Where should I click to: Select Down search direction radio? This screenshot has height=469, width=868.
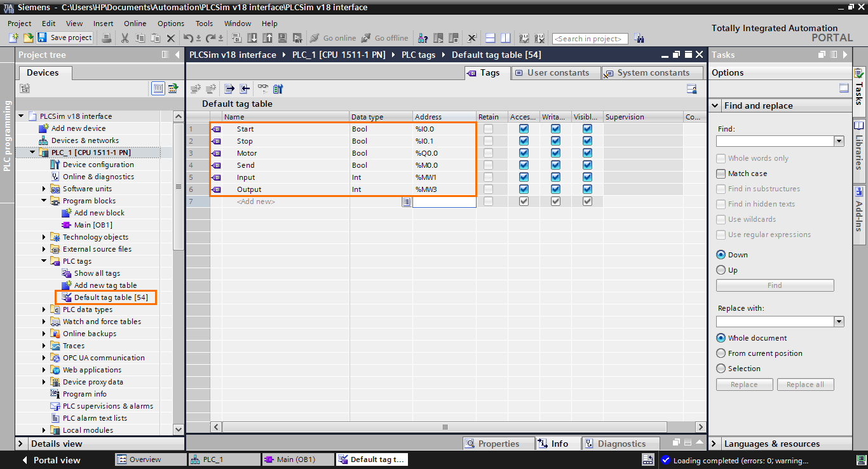(721, 255)
